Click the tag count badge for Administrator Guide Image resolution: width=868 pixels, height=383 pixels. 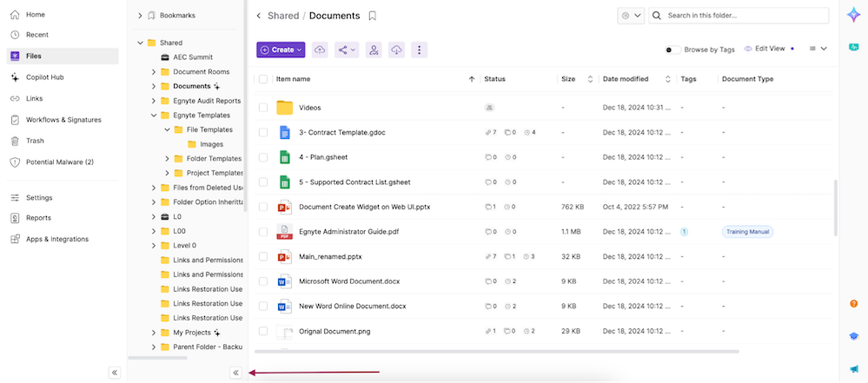pos(684,232)
